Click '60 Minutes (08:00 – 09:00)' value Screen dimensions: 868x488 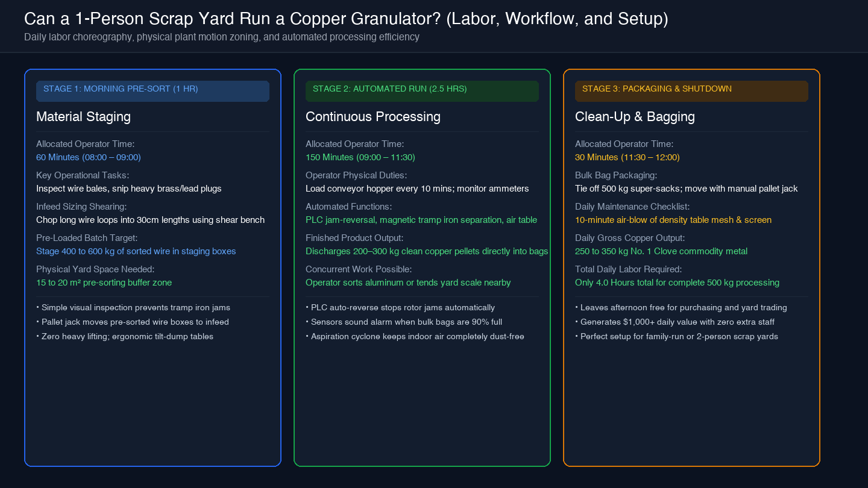click(x=89, y=157)
